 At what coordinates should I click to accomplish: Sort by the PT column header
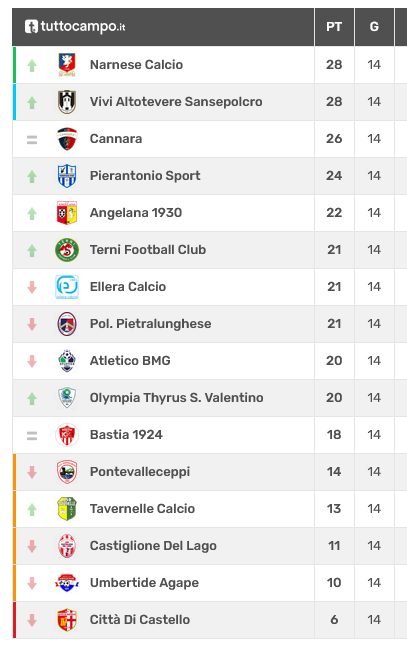[334, 27]
